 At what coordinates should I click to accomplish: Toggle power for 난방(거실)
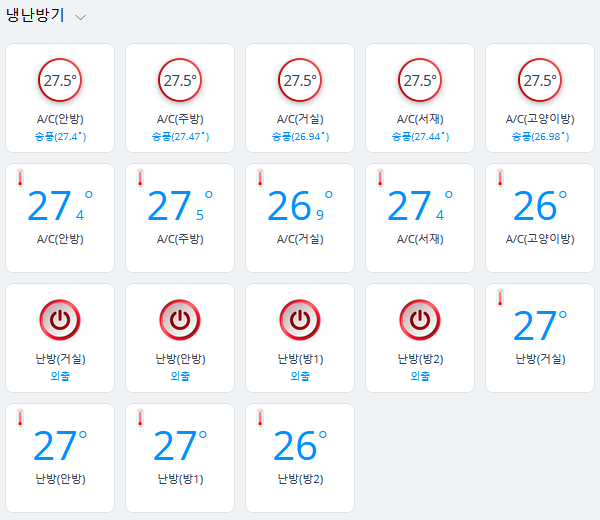(60, 320)
